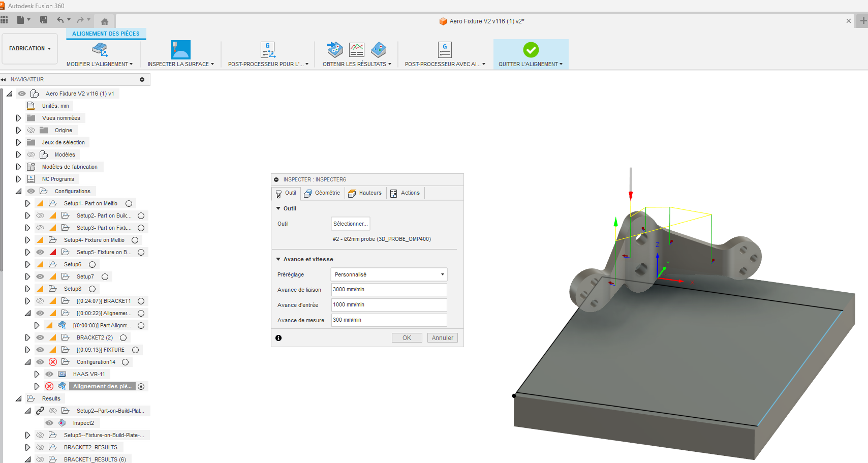Click the save icon in title bar

(44, 20)
